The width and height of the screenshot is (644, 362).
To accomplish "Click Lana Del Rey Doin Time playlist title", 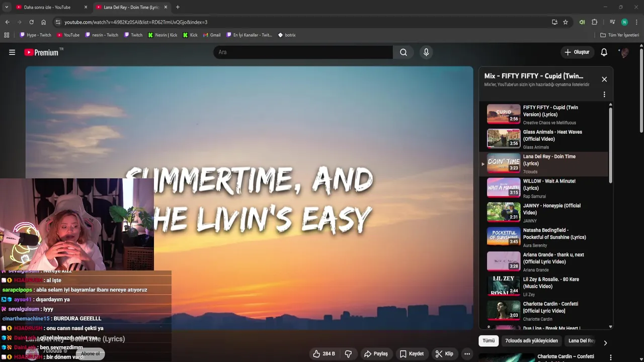I will (549, 160).
